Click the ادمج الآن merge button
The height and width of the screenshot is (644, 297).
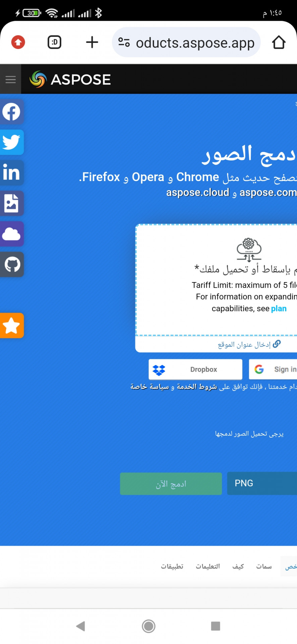pyautogui.click(x=171, y=484)
